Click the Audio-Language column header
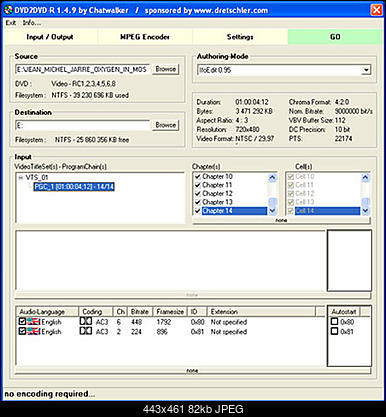Viewport: 386px width, 417px height. coord(47,312)
